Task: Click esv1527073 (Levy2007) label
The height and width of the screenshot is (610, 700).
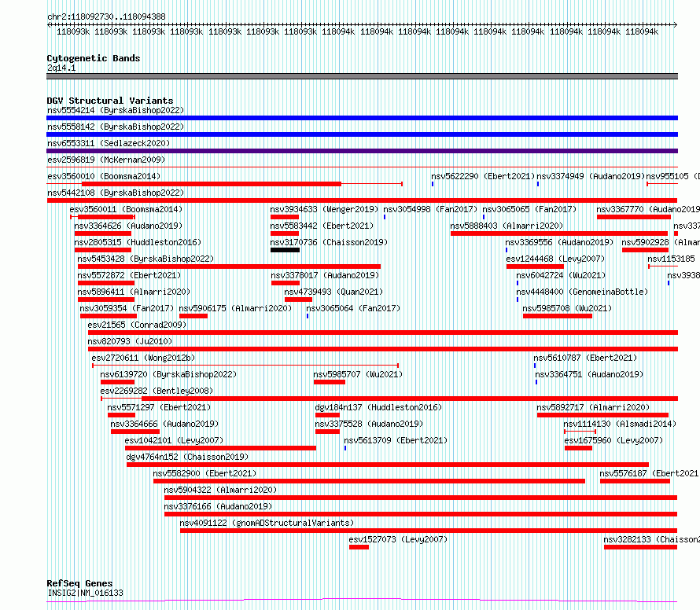Action: (x=398, y=539)
